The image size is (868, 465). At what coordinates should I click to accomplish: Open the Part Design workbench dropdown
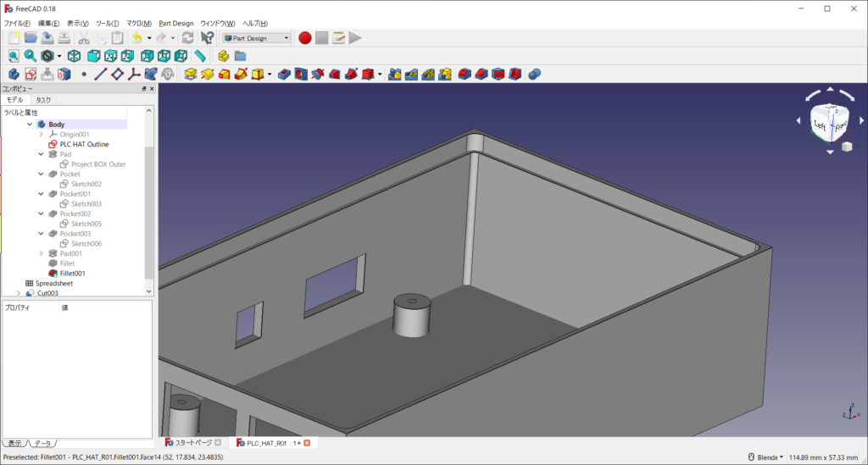[x=256, y=37]
